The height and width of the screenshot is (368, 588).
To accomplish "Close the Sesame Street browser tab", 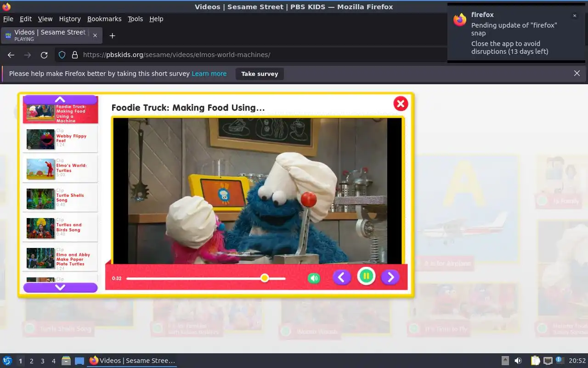I will point(95,35).
